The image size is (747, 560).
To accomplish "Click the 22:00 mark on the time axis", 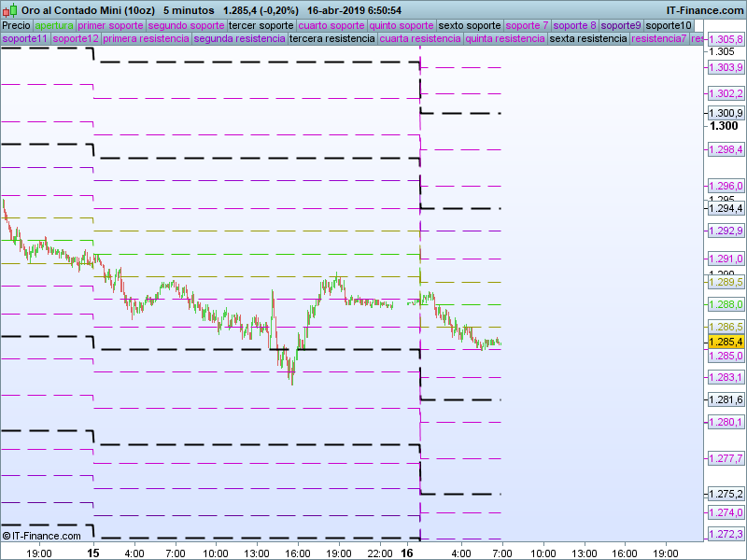I will (378, 553).
